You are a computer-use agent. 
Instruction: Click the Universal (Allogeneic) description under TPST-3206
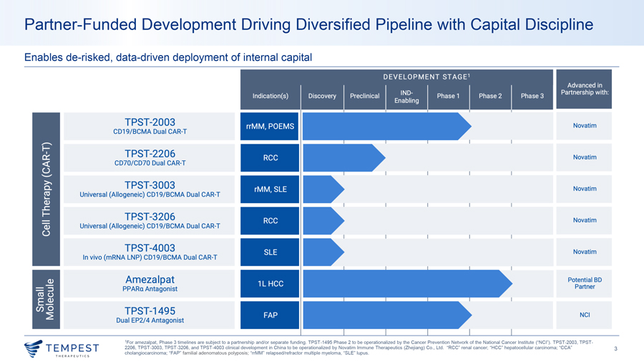[x=150, y=226]
